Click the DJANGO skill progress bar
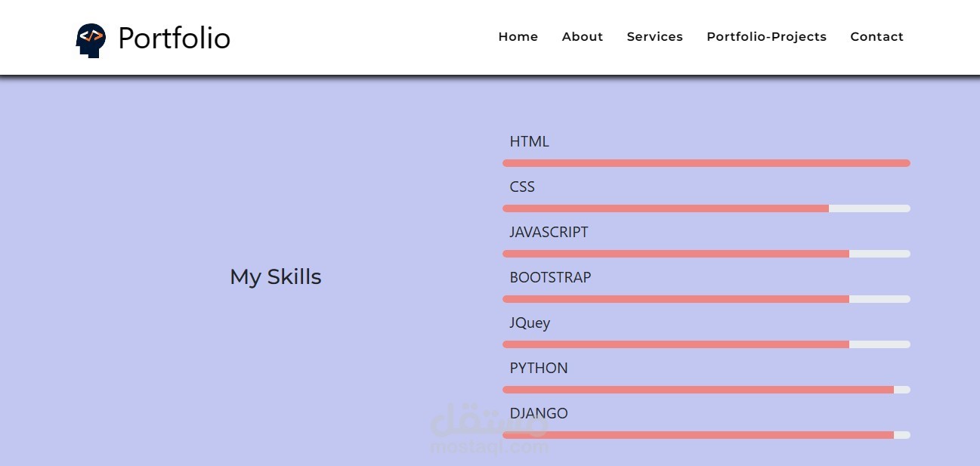This screenshot has height=466, width=980. click(706, 435)
